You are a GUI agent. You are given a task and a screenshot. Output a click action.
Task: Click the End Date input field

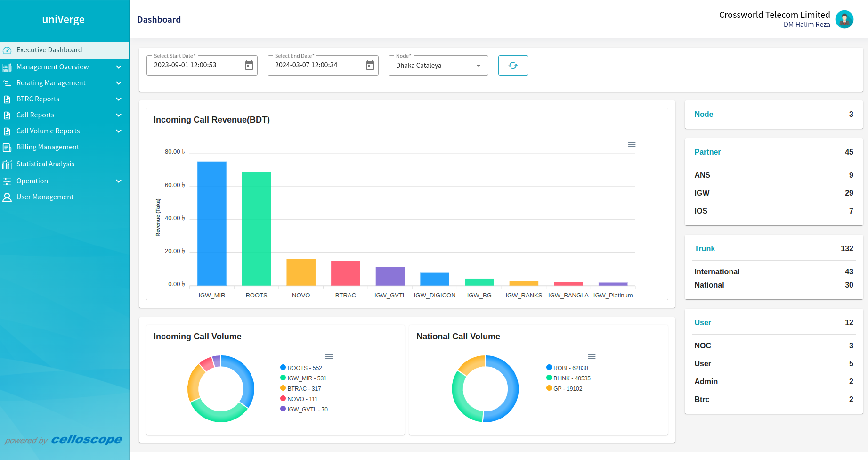click(x=323, y=66)
